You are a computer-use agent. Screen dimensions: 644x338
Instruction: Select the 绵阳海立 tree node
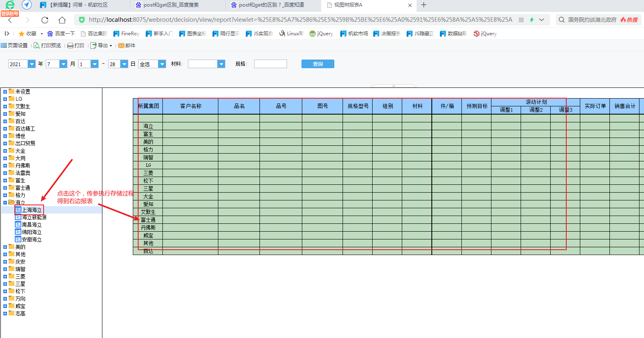point(32,232)
